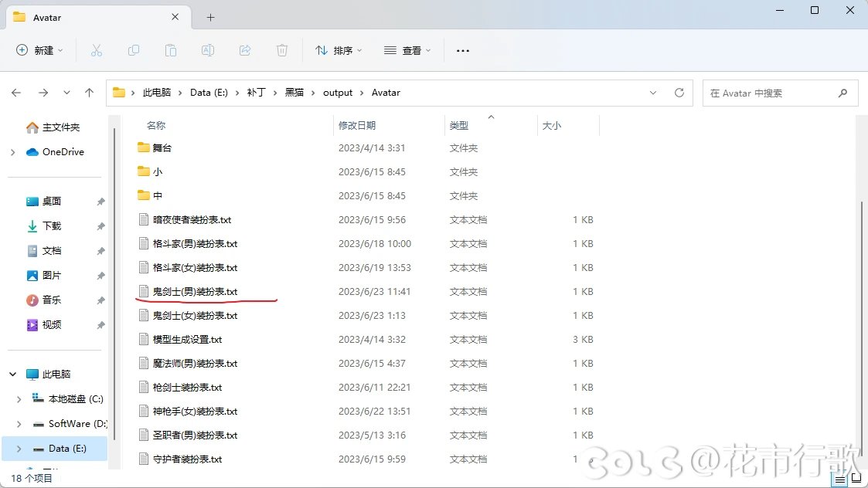Click the search magnifier icon
Viewport: 868px width, 488px height.
842,93
